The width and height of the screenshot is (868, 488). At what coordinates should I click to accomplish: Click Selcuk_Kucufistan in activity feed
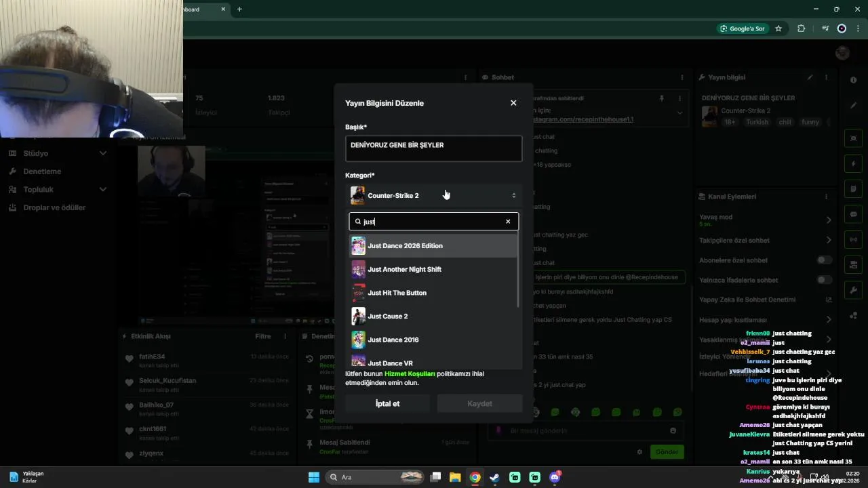167,380
